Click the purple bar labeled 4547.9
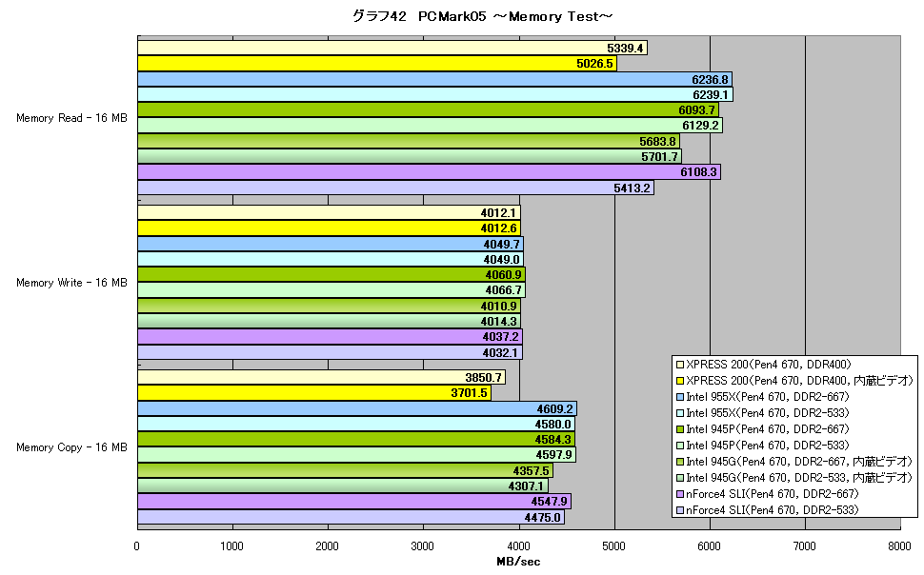This screenshot has height=575, width=924. [x=354, y=502]
